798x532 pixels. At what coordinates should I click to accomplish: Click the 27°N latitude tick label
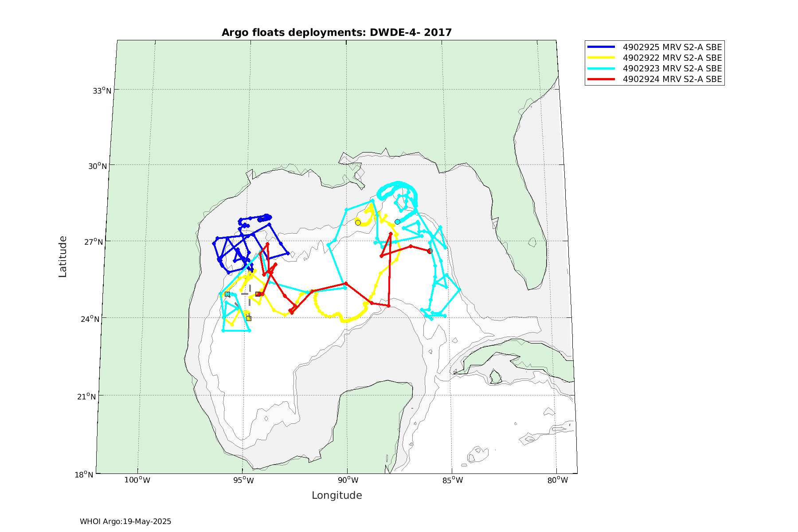pos(93,242)
